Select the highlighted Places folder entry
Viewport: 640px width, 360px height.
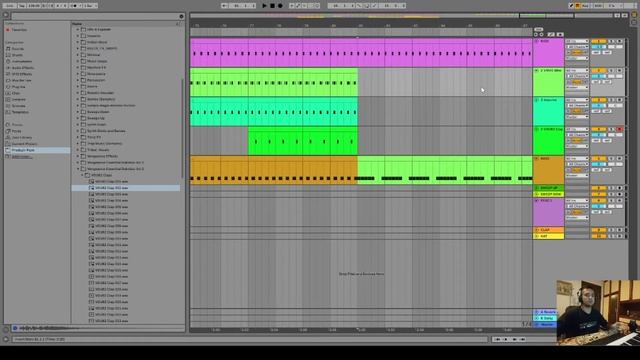[37, 150]
